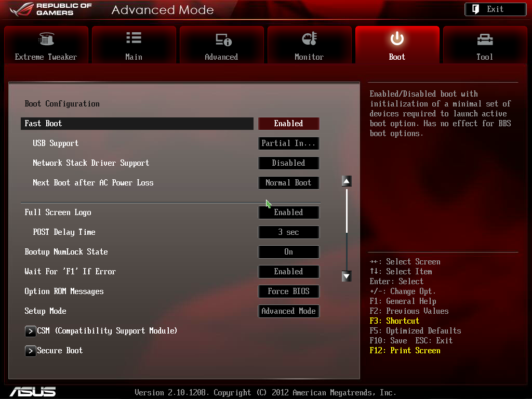Viewport: 532px width, 399px height.
Task: Select the Setup Mode label
Action: [x=46, y=311]
